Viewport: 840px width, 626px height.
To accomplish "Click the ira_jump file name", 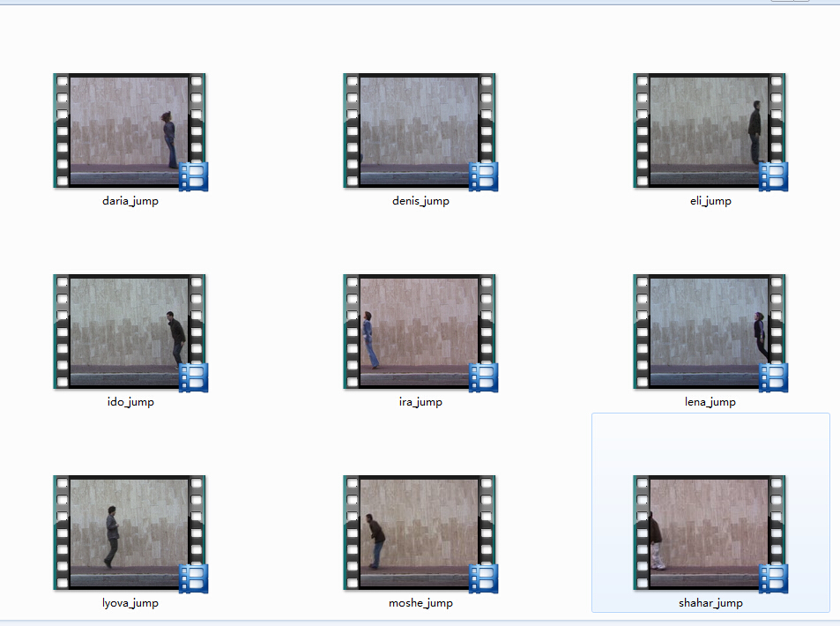I will pyautogui.click(x=420, y=402).
